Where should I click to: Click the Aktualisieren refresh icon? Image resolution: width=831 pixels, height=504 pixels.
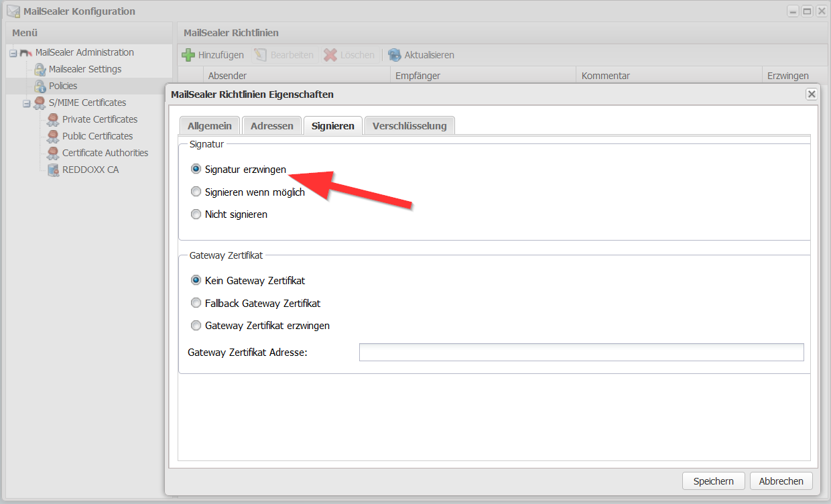point(395,55)
